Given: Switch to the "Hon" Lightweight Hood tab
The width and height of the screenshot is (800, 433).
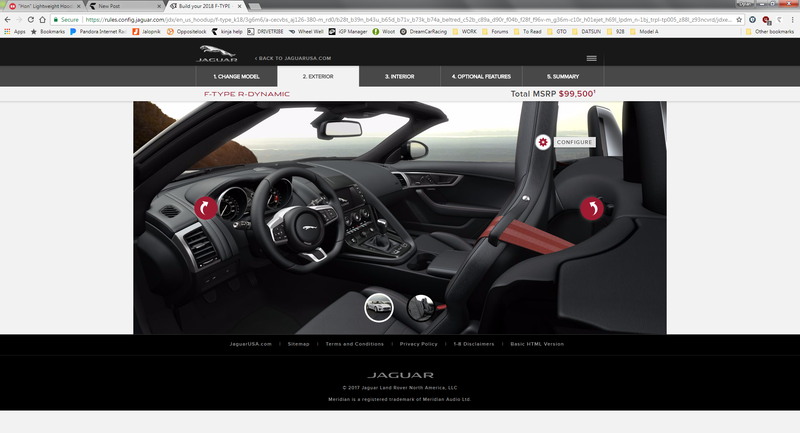Looking at the screenshot, I should (x=45, y=6).
